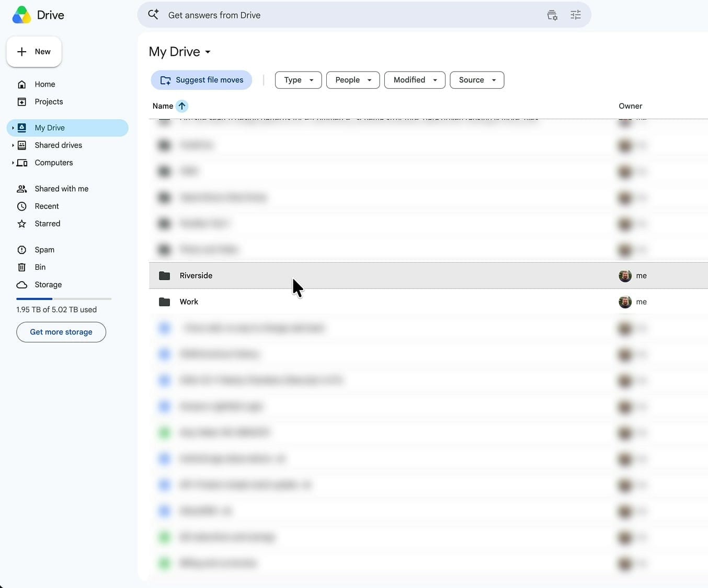Click the Riverside folder icon

click(165, 275)
